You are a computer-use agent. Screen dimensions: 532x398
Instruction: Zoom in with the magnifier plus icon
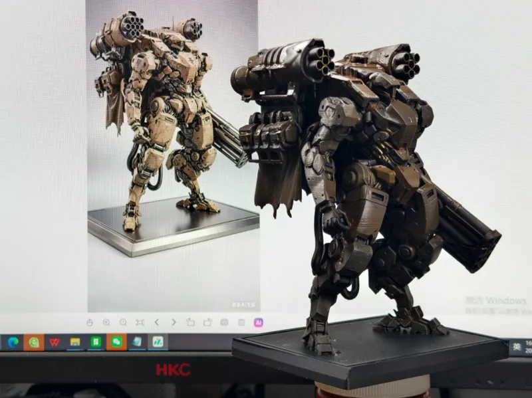click(x=106, y=322)
